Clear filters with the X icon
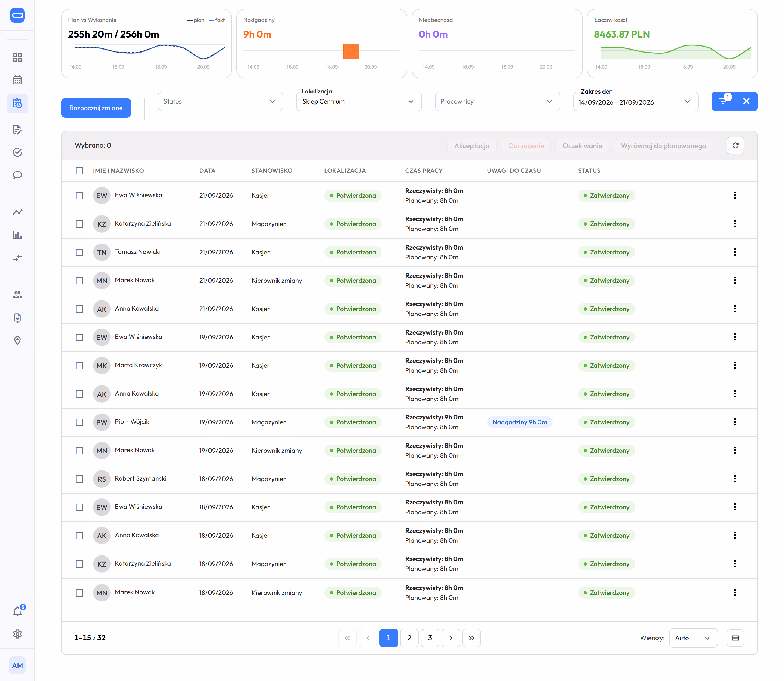Viewport: 784px width, 681px height. [746, 101]
